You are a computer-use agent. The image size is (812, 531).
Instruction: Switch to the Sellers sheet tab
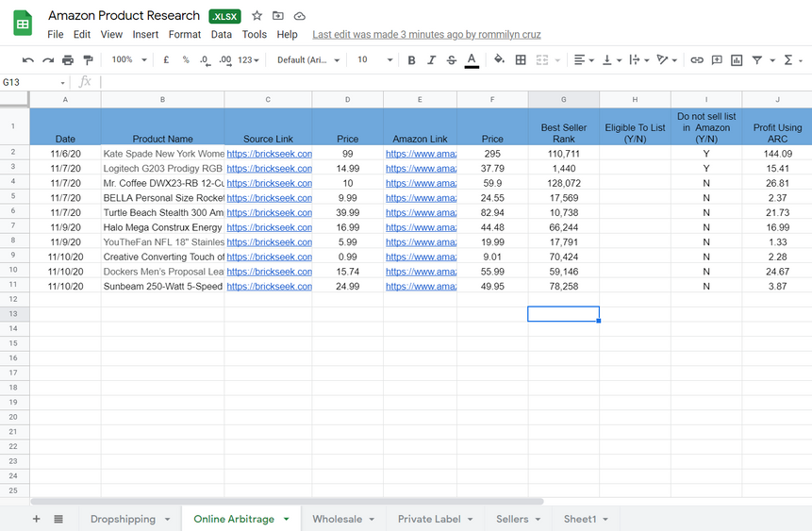coord(512,519)
